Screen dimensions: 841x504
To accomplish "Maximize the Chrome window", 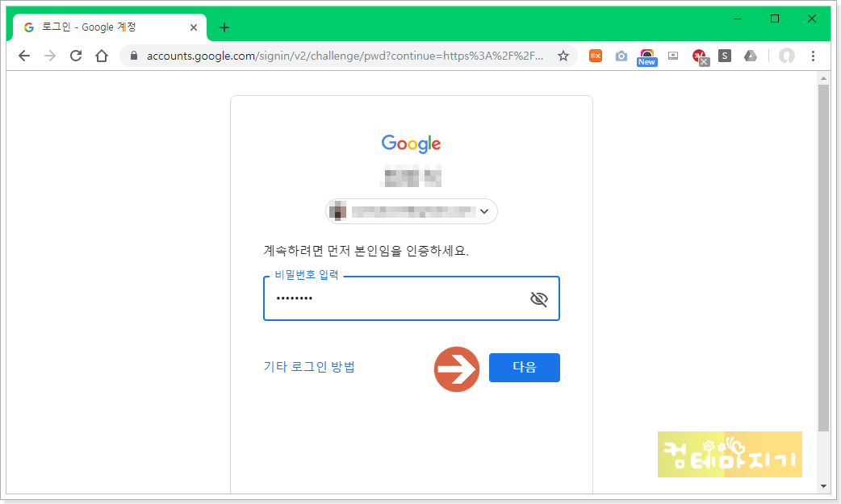I will click(x=775, y=19).
